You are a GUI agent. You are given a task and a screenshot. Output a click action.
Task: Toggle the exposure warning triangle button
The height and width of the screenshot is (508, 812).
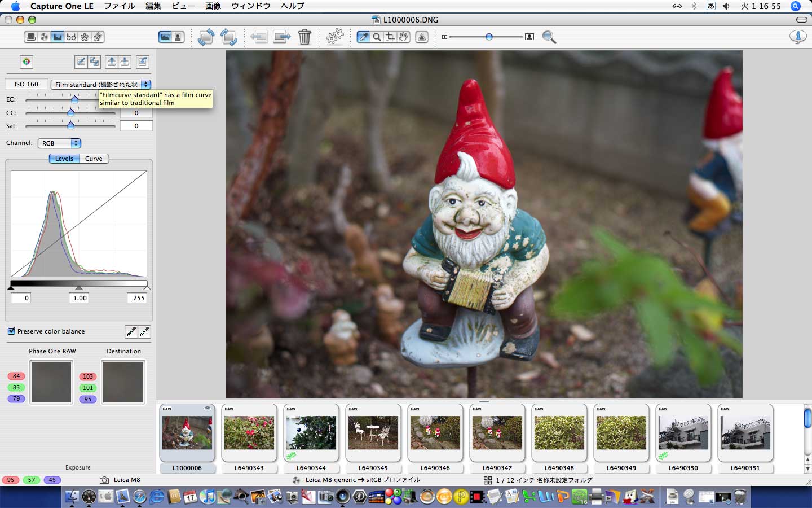[x=422, y=37]
